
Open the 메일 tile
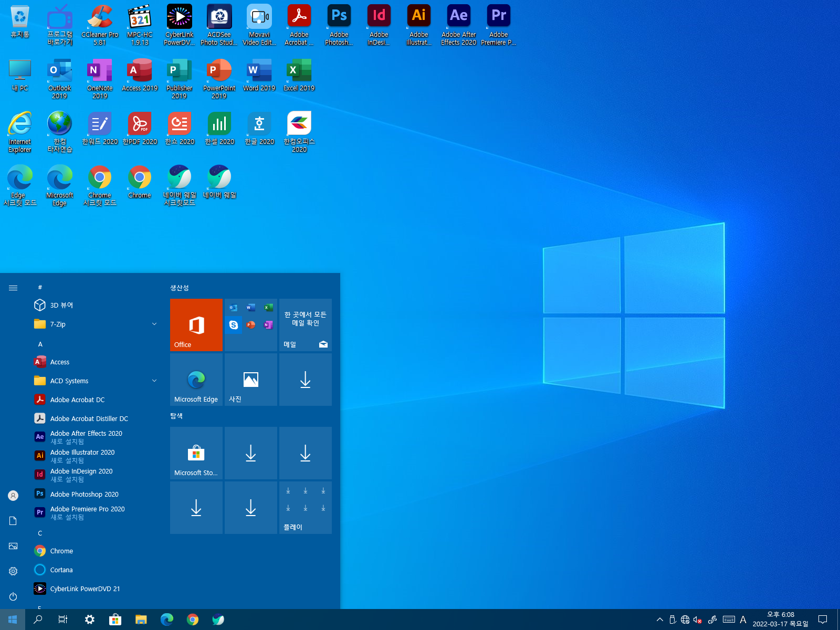306,325
